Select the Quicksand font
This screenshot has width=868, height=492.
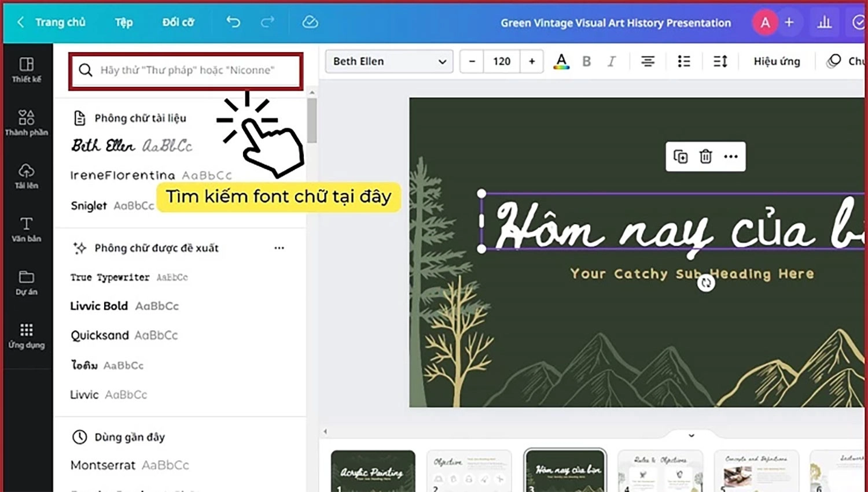124,335
